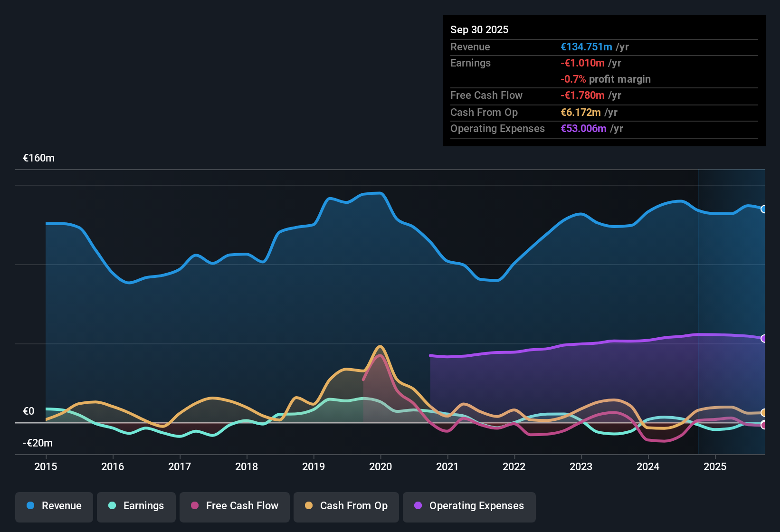Click the Earnings legend color marker
The height and width of the screenshot is (532, 780).
pyautogui.click(x=112, y=506)
